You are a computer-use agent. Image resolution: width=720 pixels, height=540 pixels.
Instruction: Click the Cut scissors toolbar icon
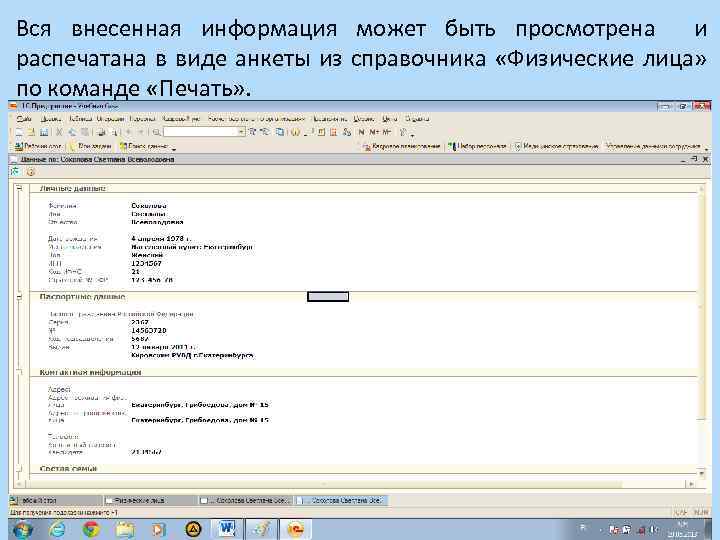tap(59, 132)
